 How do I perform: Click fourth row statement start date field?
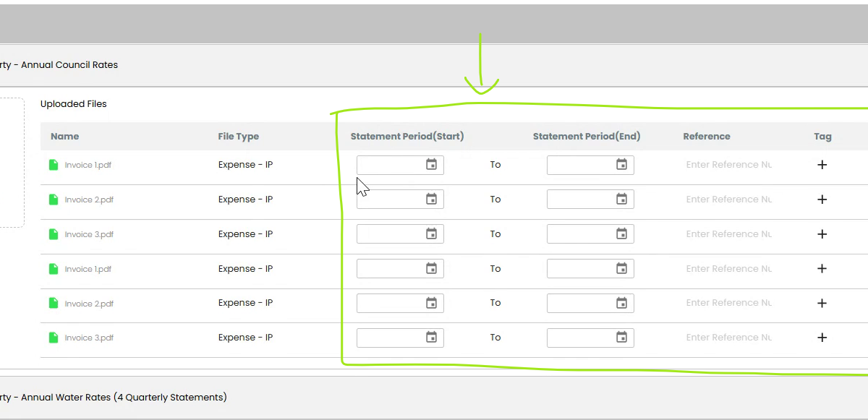pyautogui.click(x=400, y=269)
